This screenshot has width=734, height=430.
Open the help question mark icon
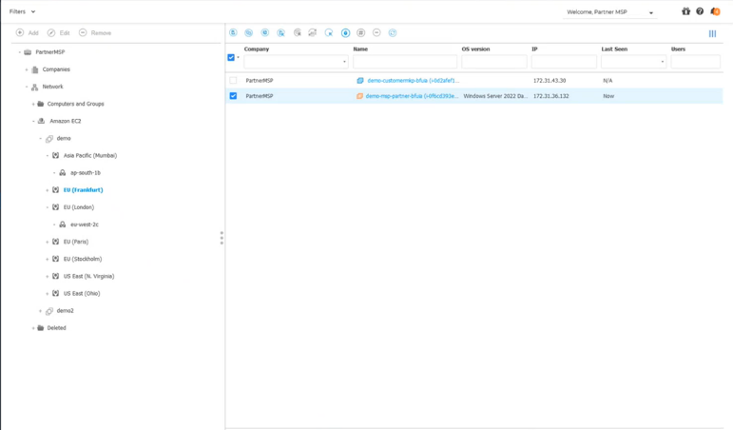[x=700, y=12]
